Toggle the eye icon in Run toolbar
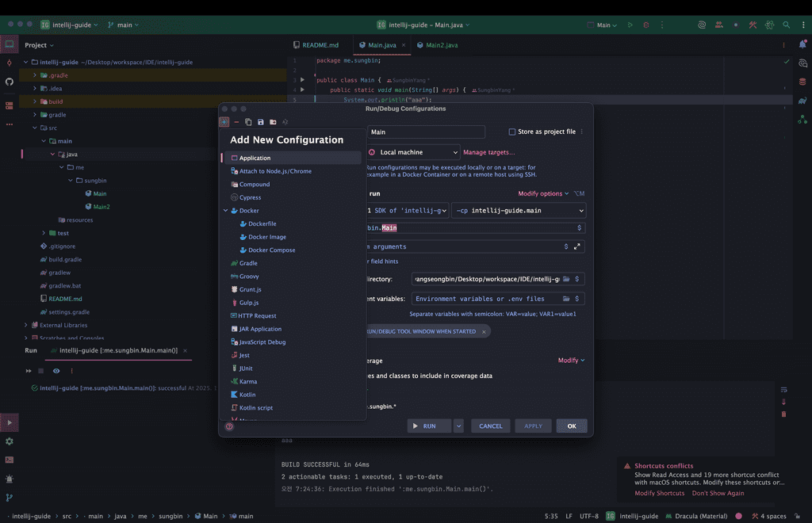This screenshot has height=523, width=812. coord(56,371)
